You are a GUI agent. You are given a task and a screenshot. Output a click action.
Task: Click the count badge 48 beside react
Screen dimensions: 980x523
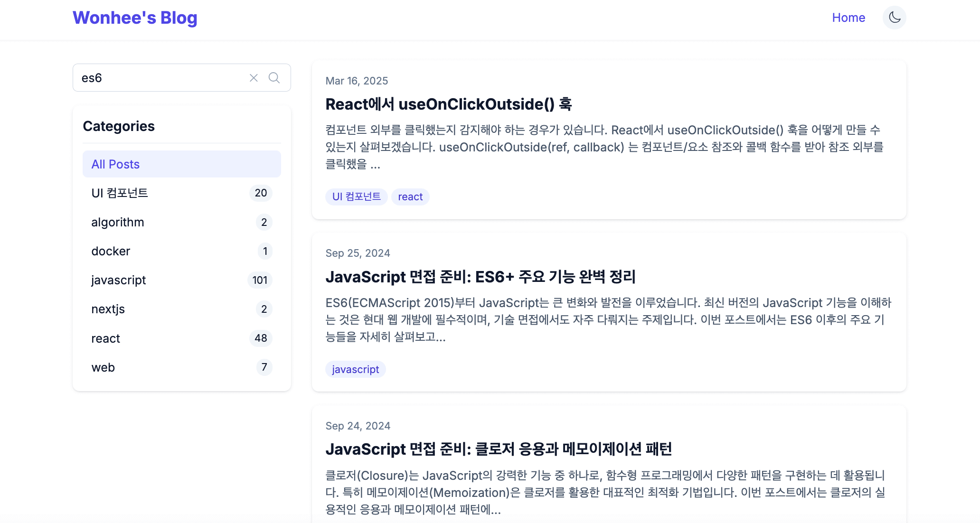[261, 338]
